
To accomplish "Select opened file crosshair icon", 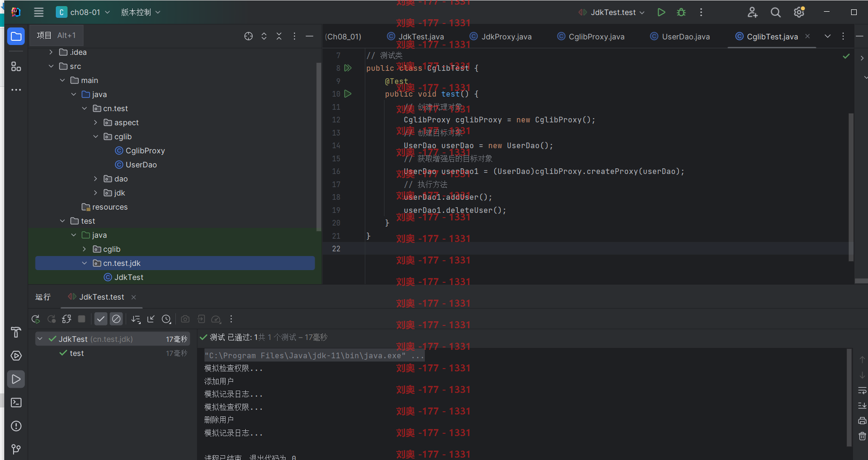I will [249, 36].
